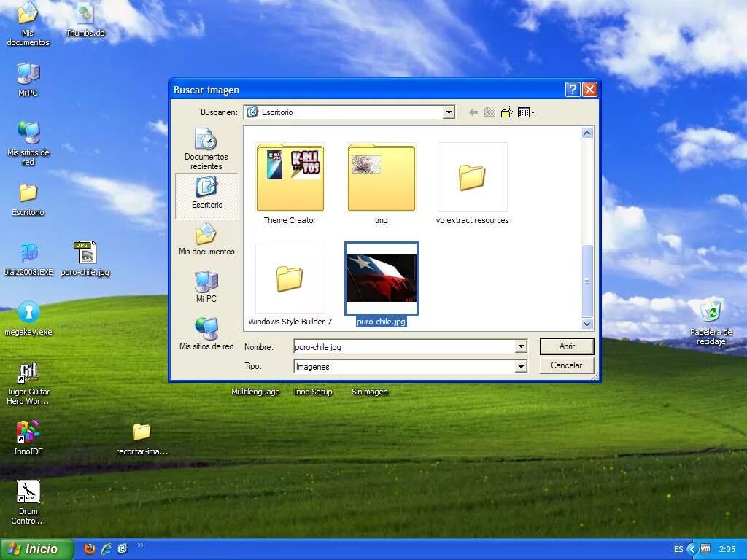
Task: Select Mis documentos desktop icon
Action: pos(28,24)
